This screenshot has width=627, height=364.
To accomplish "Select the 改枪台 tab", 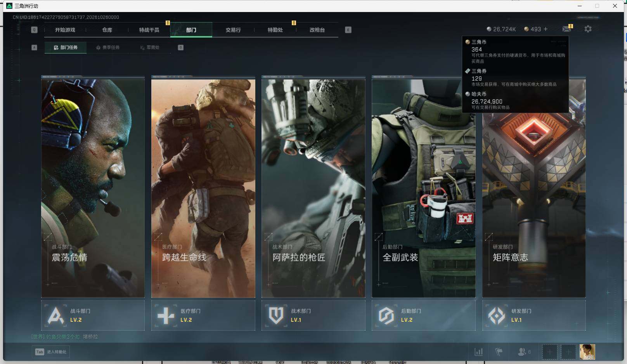I will (x=317, y=30).
